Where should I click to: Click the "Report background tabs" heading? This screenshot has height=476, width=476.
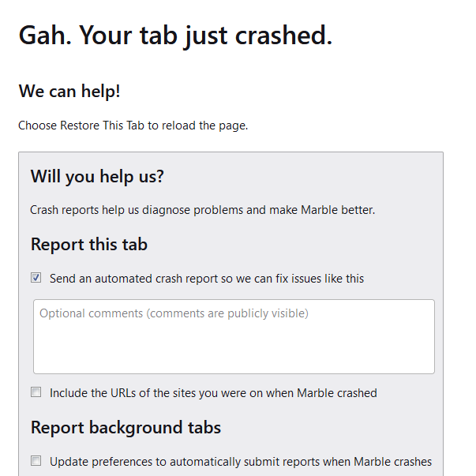(126, 428)
